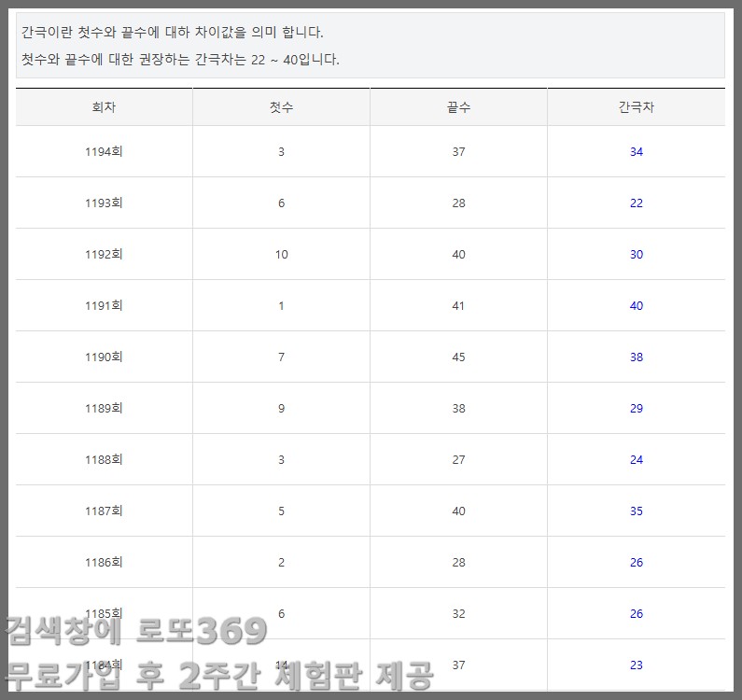
Task: Select the 1192회 row label
Action: [104, 255]
